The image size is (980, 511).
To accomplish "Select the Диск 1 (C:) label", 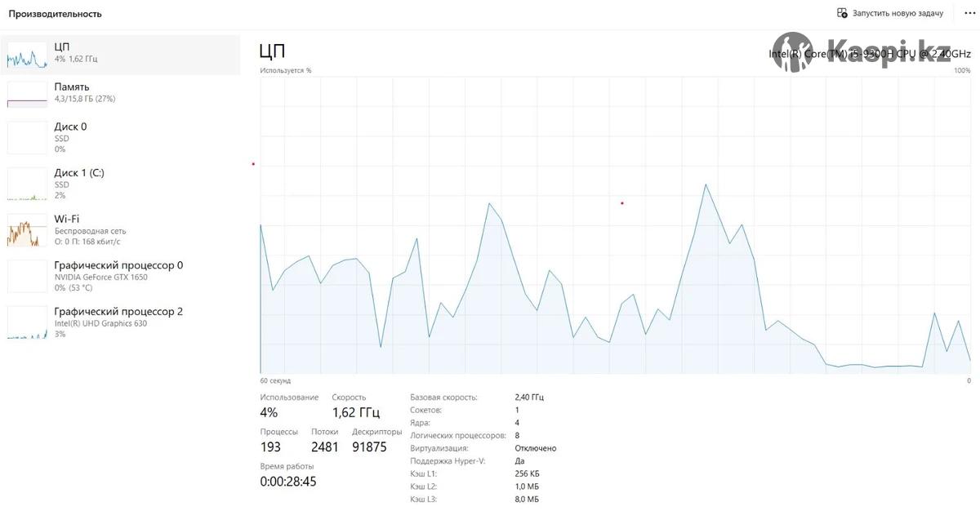I will pos(79,173).
